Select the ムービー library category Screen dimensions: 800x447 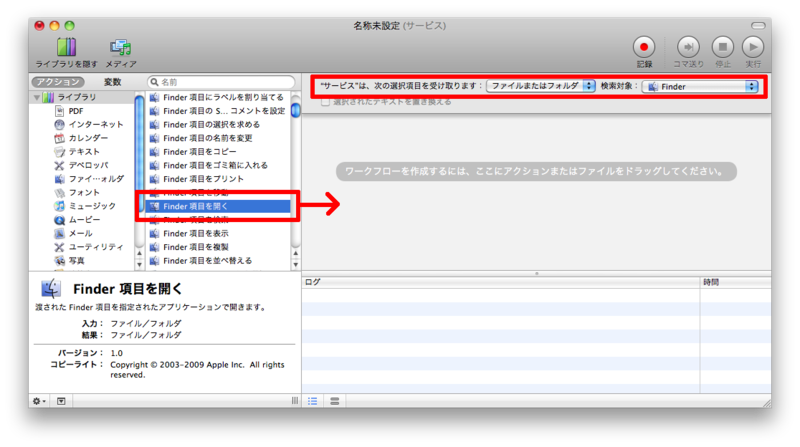coord(77,220)
